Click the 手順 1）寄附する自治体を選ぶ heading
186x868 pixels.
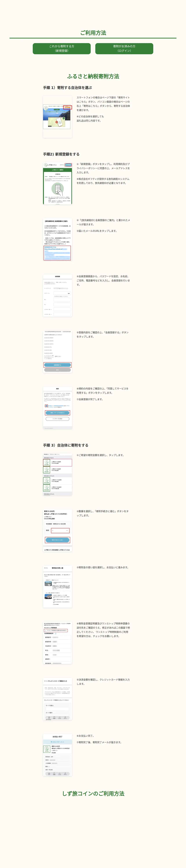click(68, 88)
